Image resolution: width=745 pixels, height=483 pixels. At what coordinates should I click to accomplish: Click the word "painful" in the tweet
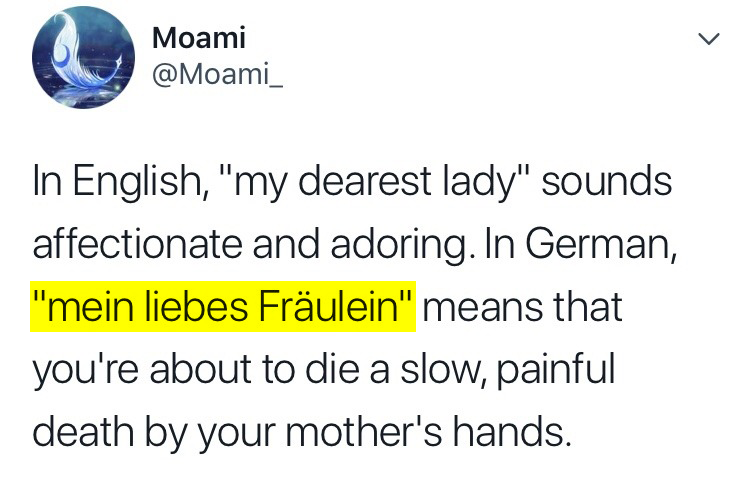[x=556, y=369]
